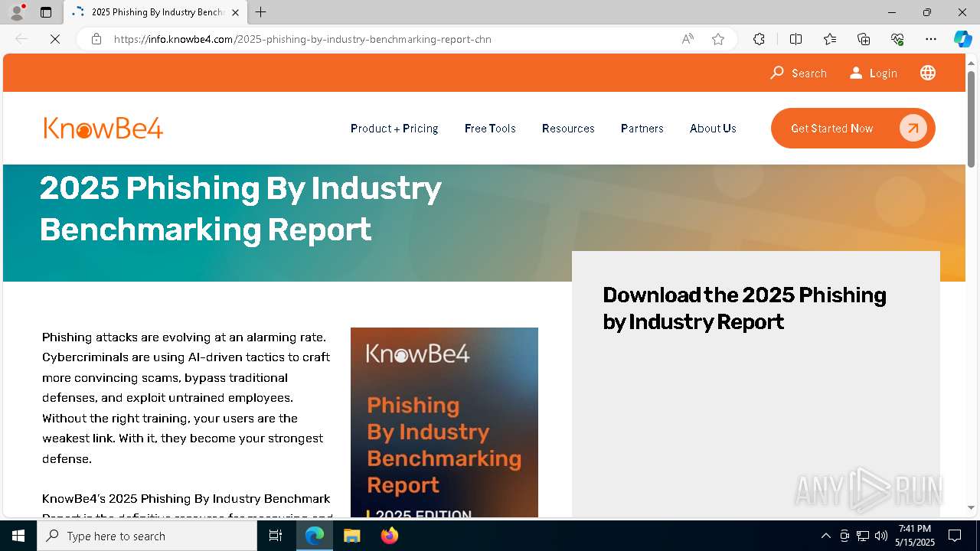This screenshot has height=551, width=980.
Task: Open About Us menu
Action: click(x=713, y=129)
